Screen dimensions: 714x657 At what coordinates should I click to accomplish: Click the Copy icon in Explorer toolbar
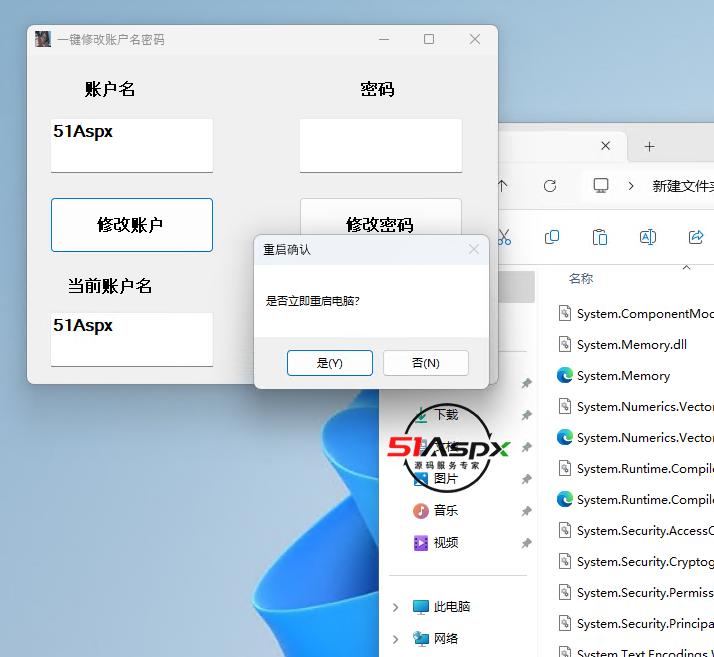tap(552, 237)
